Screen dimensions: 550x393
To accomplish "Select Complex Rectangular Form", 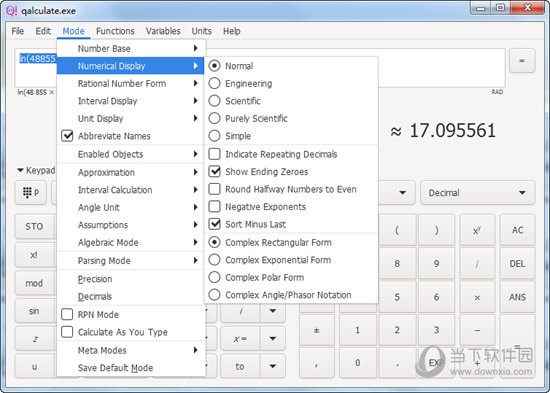I will (291, 242).
